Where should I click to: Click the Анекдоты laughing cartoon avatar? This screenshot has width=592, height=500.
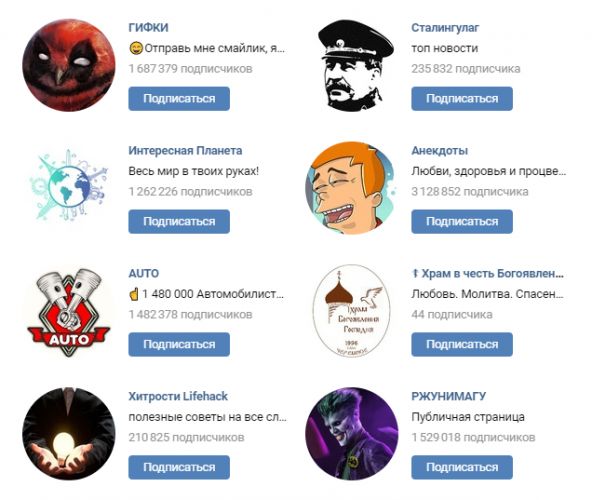tap(352, 188)
